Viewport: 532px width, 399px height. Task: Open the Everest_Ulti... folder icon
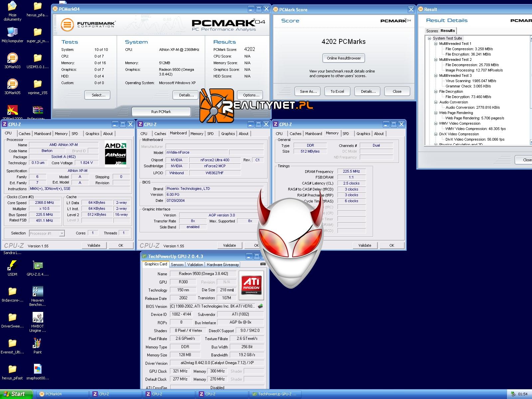click(12, 346)
